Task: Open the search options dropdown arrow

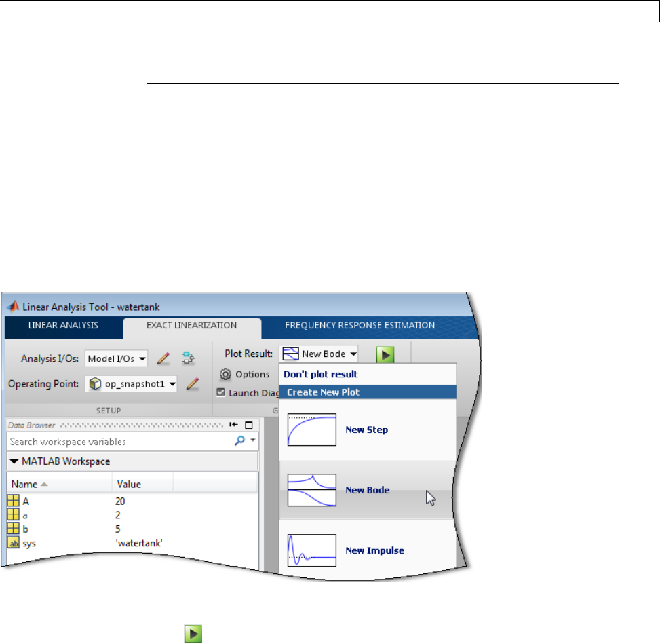Action: [x=252, y=440]
